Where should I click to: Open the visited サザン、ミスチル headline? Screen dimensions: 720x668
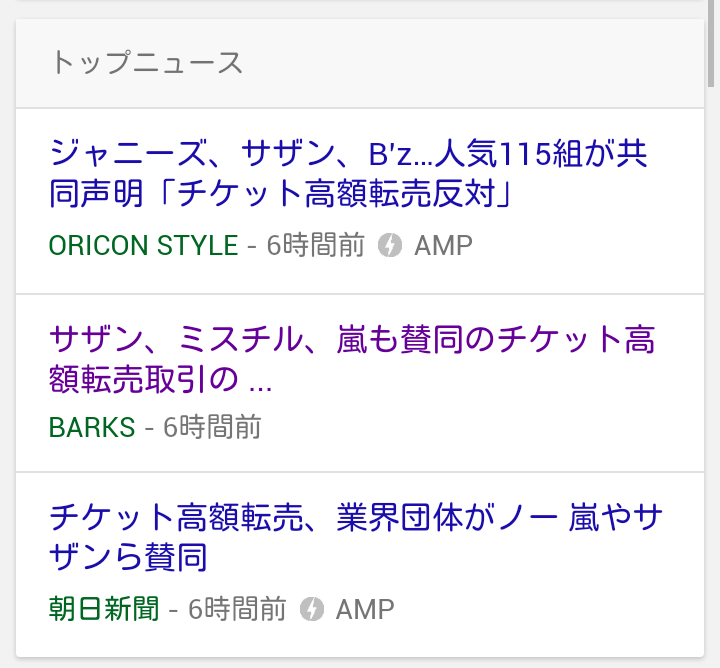pyautogui.click(x=351, y=340)
